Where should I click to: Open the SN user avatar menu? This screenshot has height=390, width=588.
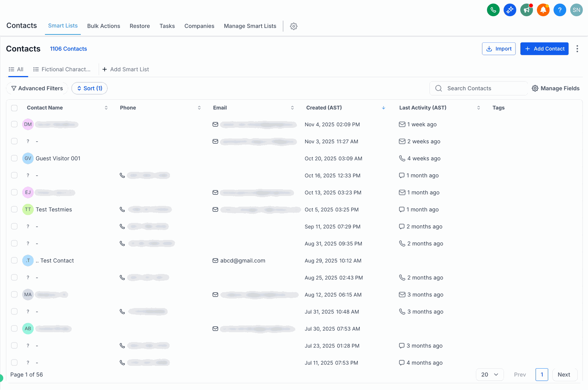click(x=576, y=10)
